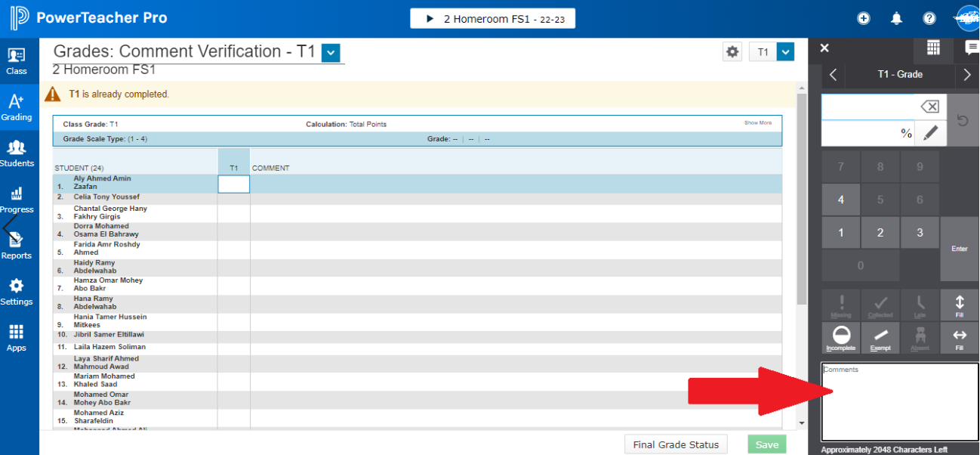Click T1 grade cell for Aly Ahmed Amin Zaafan
The image size is (980, 455).
point(233,184)
